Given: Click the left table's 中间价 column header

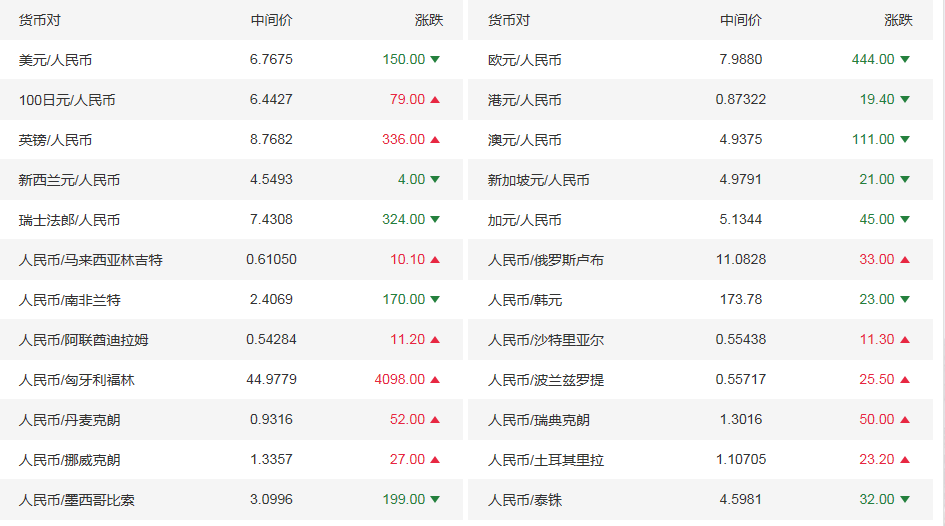Looking at the screenshot, I should coord(271,20).
